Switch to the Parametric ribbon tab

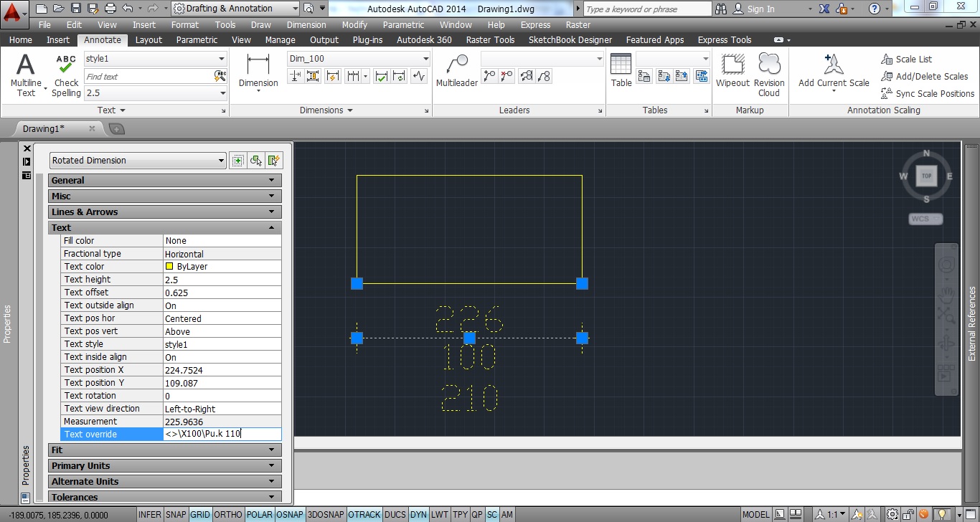point(197,40)
